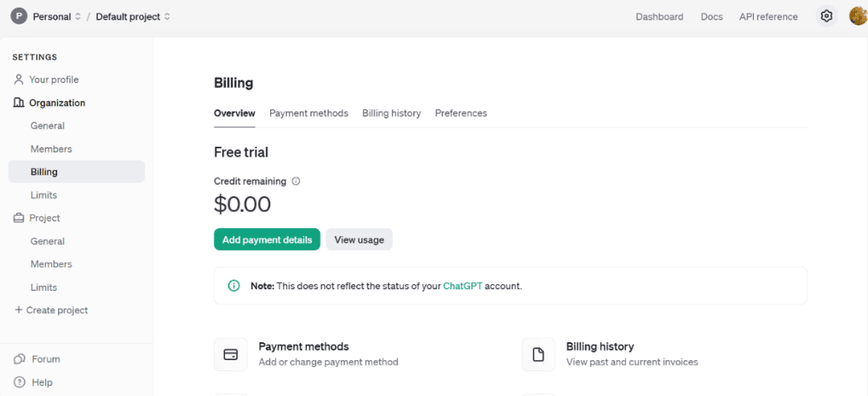The image size is (868, 396).
Task: Select Organization in the sidebar
Action: [57, 102]
